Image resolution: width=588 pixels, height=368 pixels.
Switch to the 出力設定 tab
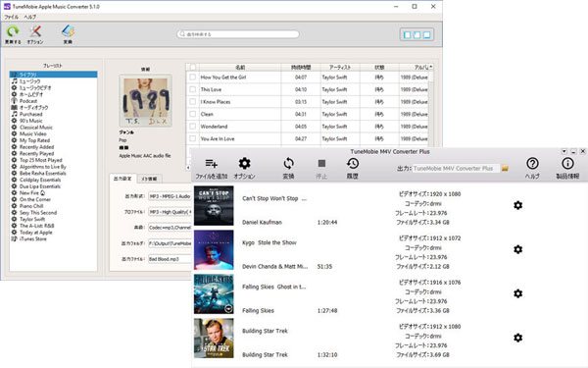coord(122,179)
